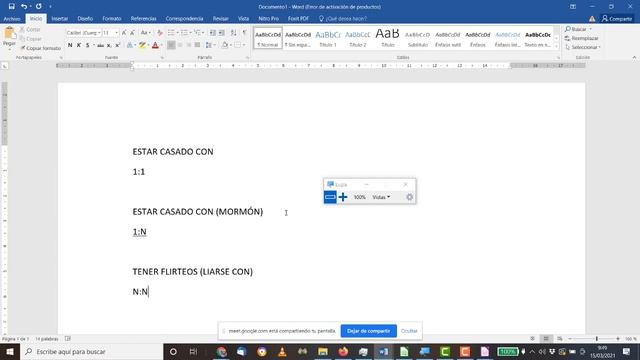Switch to print layout view
Screen dimensions: 640x360
coord(546,339)
